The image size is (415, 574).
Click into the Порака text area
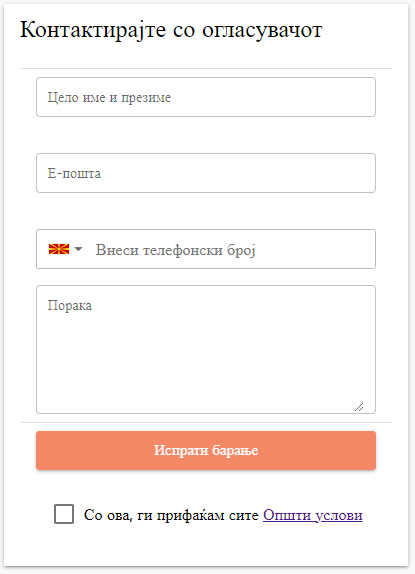pos(206,350)
